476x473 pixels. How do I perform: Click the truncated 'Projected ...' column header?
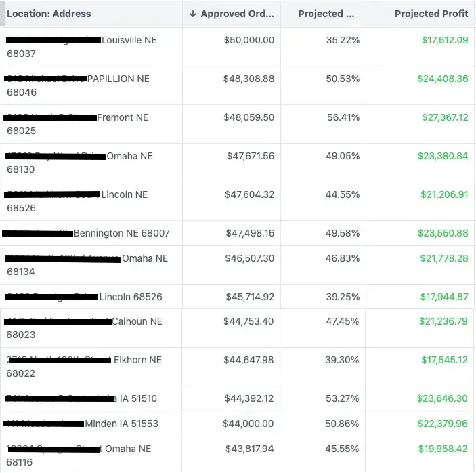[x=326, y=14]
